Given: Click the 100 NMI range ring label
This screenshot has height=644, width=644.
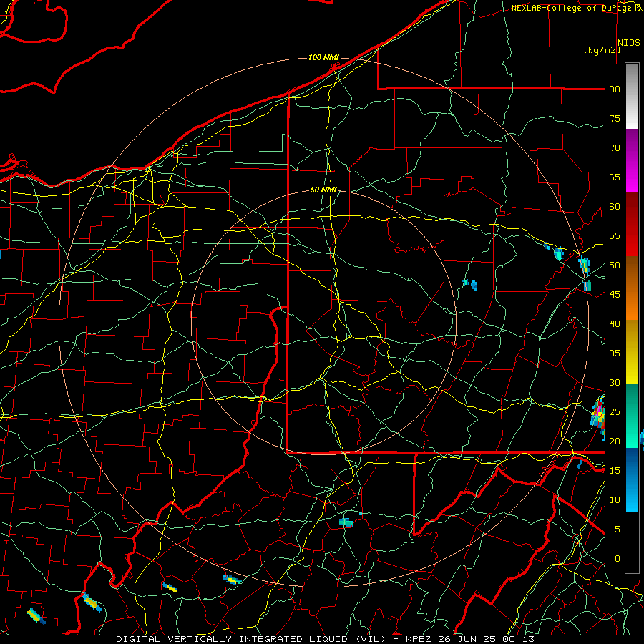Looking at the screenshot, I should [323, 57].
